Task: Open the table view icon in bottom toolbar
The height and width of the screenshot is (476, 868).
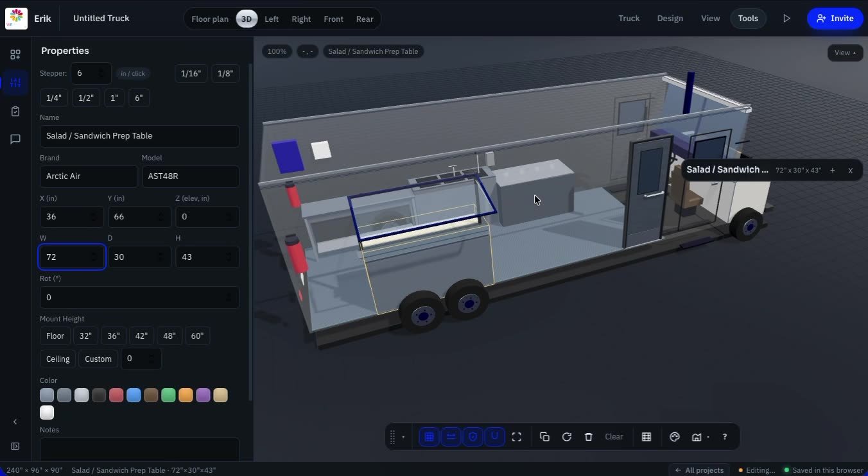Action: 647,437
